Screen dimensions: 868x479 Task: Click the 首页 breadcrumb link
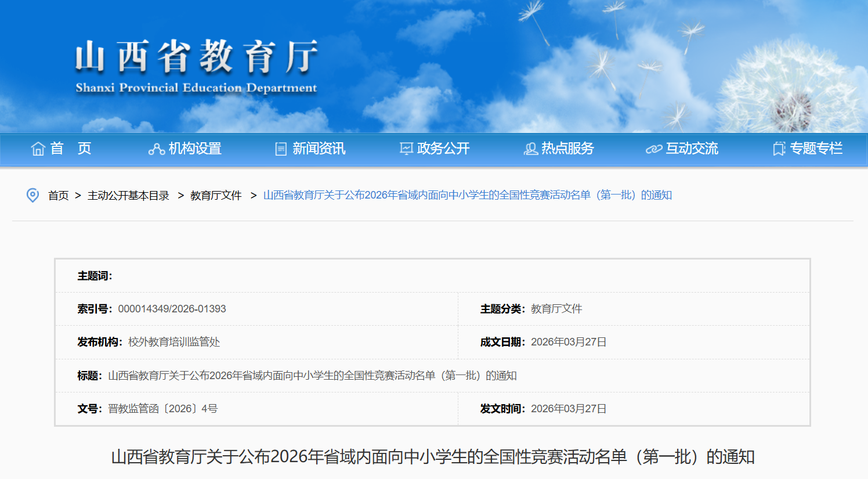[x=58, y=196]
